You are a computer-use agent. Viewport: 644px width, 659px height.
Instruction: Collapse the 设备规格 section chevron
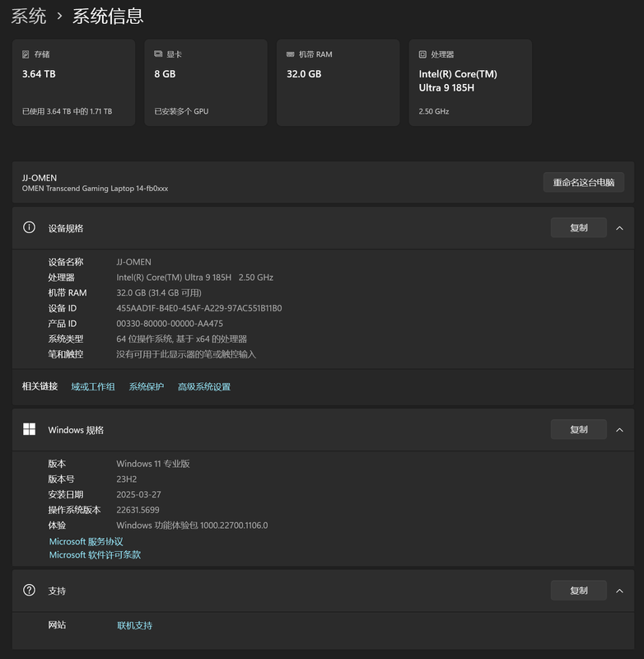pos(619,228)
